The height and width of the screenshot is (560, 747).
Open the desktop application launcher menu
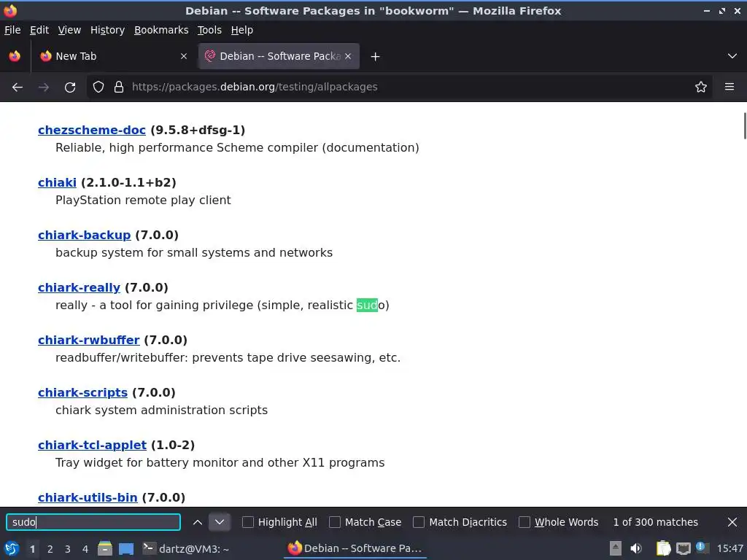(12, 548)
